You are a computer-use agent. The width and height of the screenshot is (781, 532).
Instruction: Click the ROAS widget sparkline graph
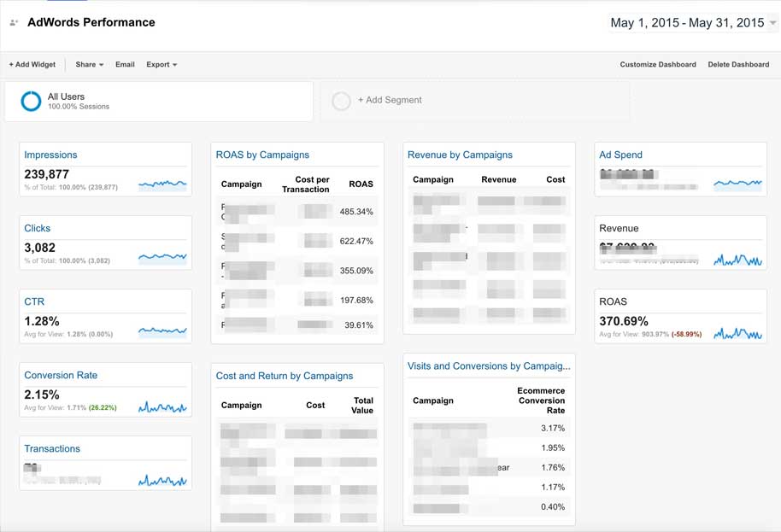coord(737,333)
